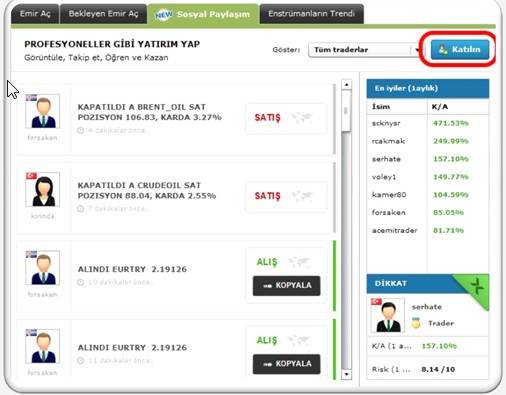Click the forsaken avatar on the BRENT_OIL post
506x395 pixels.
pos(43,111)
